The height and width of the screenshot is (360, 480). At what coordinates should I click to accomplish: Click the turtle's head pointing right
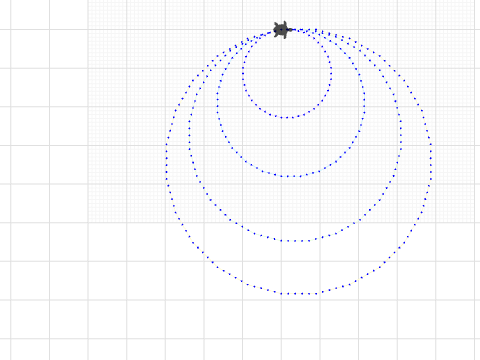coord(290,30)
